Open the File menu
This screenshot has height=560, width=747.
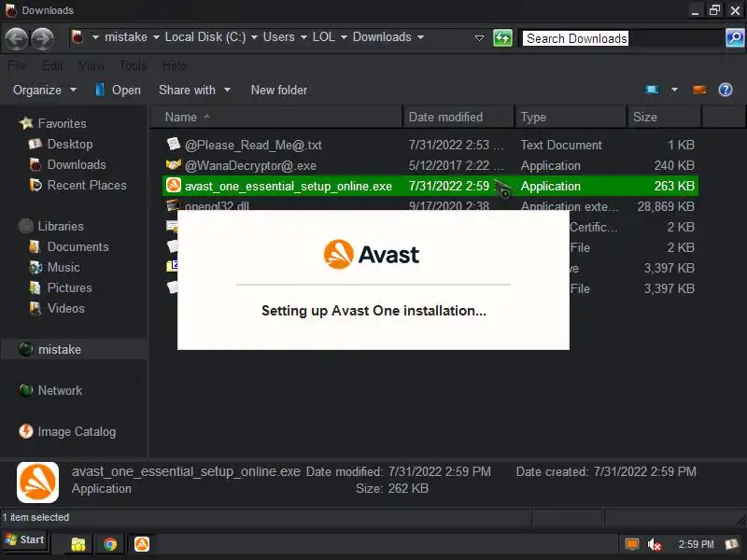tap(17, 65)
